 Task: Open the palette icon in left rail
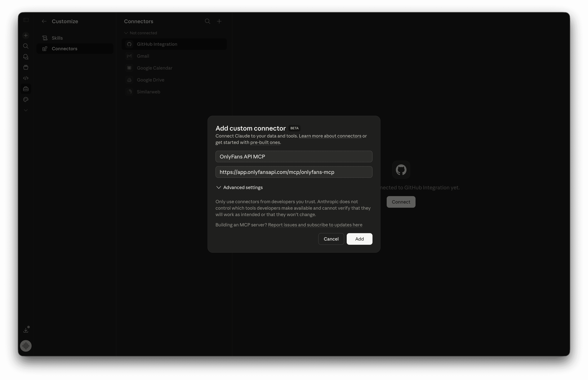tap(26, 100)
